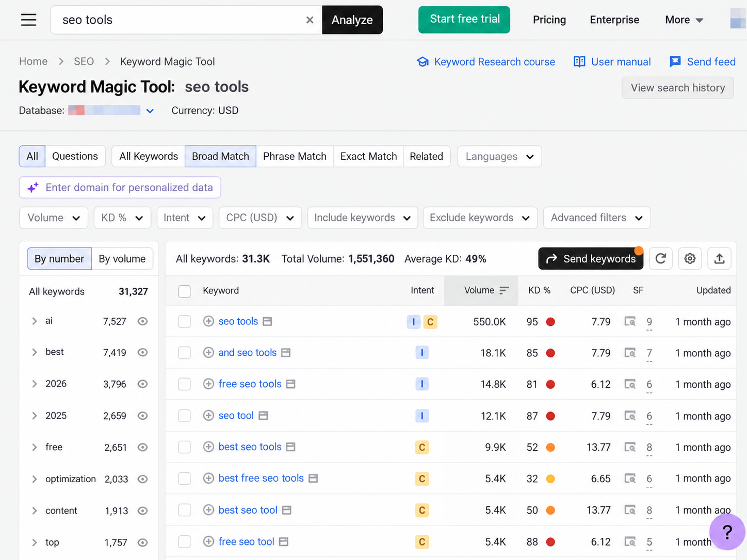Viewport: 747px width, 560px height.
Task: Open table settings gear icon
Action: tap(690, 258)
